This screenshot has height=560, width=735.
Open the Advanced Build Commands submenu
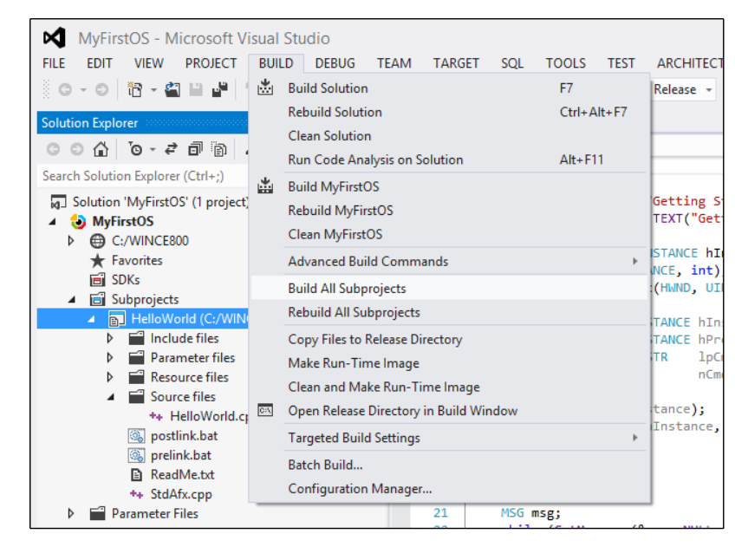click(449, 261)
